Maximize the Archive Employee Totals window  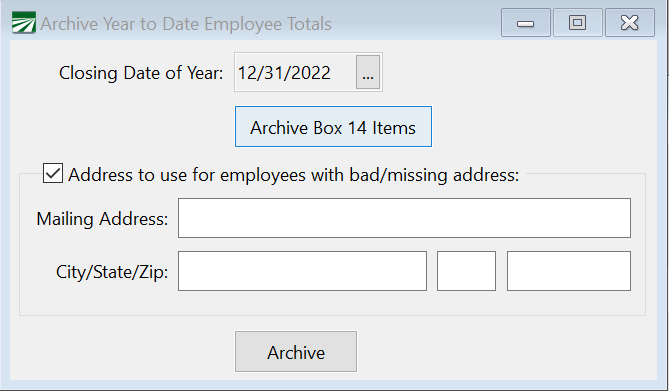578,23
